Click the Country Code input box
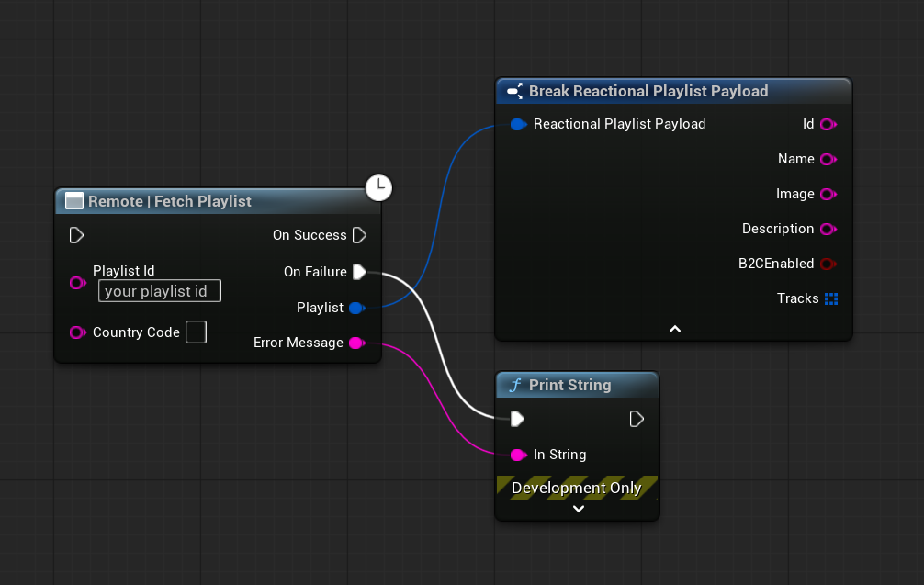The height and width of the screenshot is (585, 924). tap(196, 332)
